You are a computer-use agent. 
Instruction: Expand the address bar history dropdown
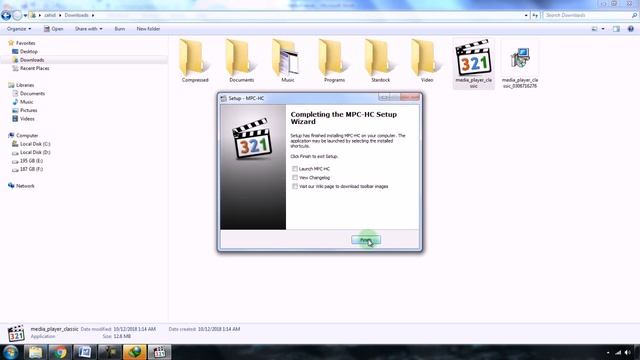(526, 16)
